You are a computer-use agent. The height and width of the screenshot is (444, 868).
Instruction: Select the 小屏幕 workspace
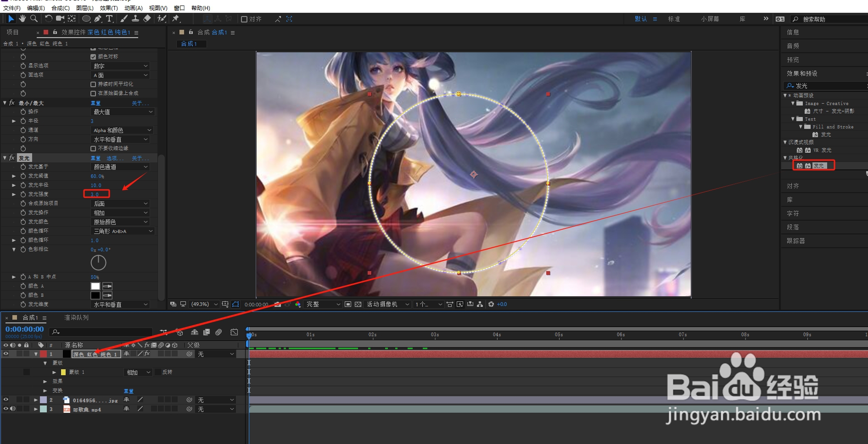coord(710,19)
